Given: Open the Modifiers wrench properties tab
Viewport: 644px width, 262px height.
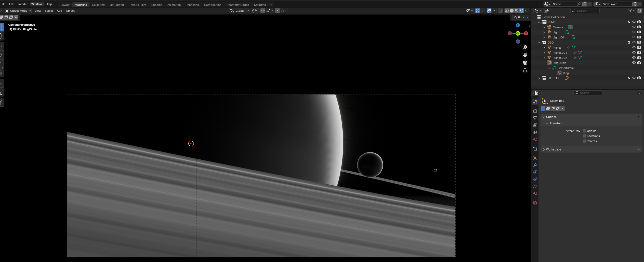Looking at the screenshot, I should [x=535, y=165].
